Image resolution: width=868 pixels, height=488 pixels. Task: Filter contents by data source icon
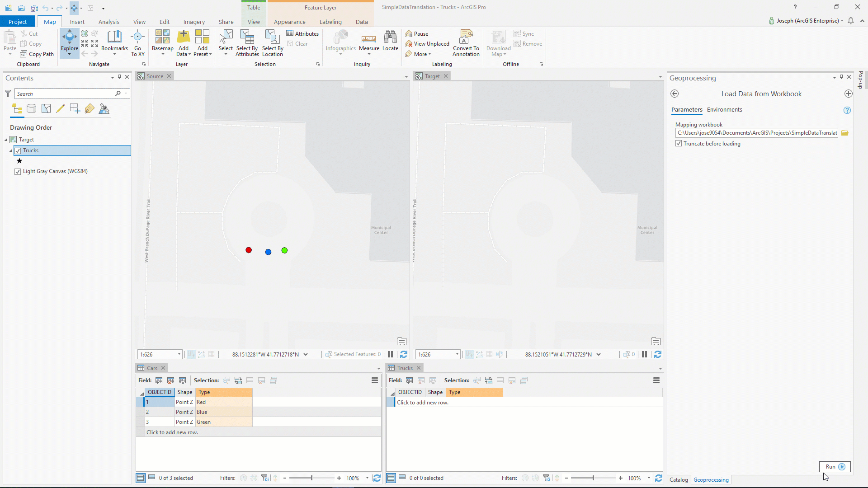click(x=31, y=108)
